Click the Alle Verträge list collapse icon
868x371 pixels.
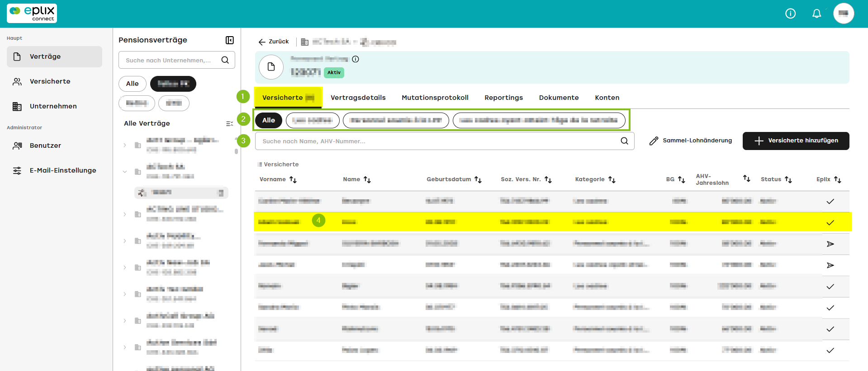click(229, 123)
